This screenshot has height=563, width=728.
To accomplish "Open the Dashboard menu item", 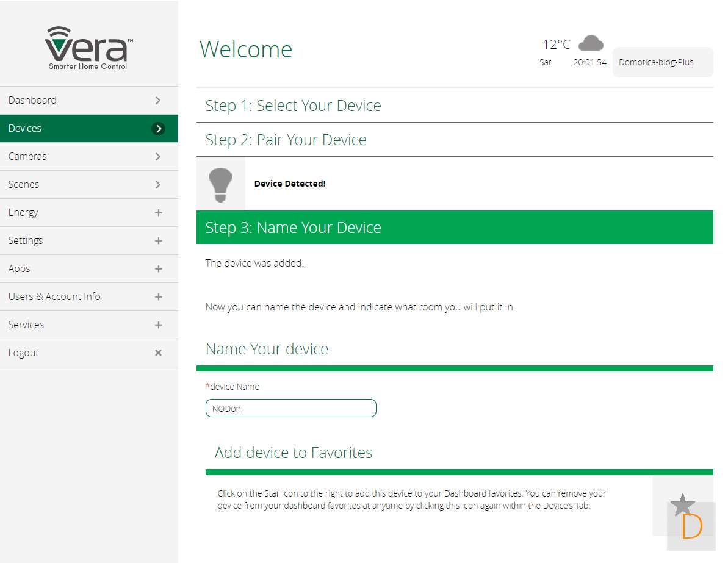I will point(33,101).
